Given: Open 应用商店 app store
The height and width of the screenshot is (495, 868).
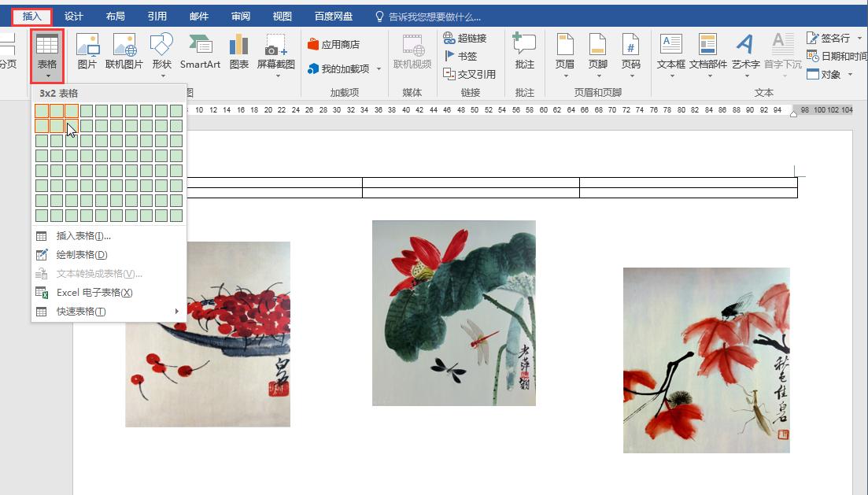Looking at the screenshot, I should (x=334, y=45).
